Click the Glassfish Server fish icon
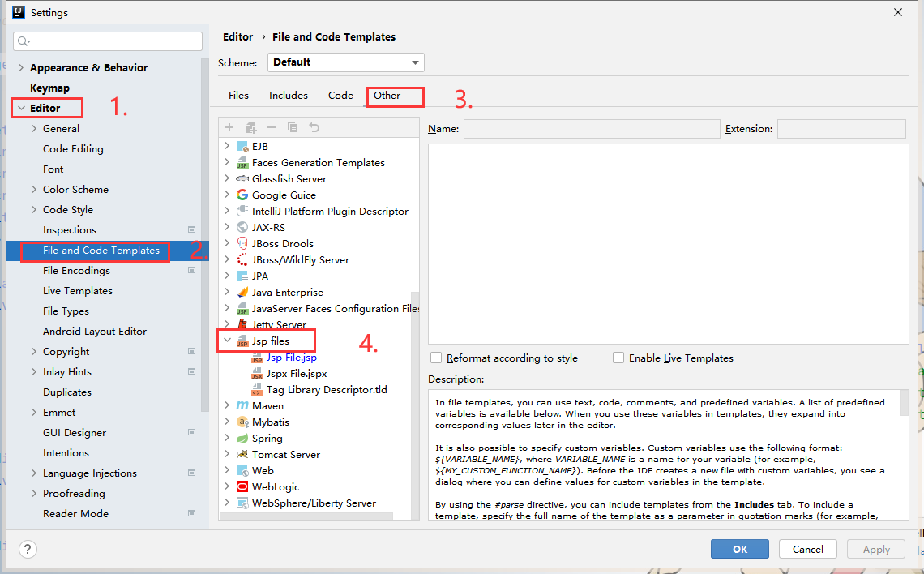The width and height of the screenshot is (924, 574). pyautogui.click(x=242, y=178)
